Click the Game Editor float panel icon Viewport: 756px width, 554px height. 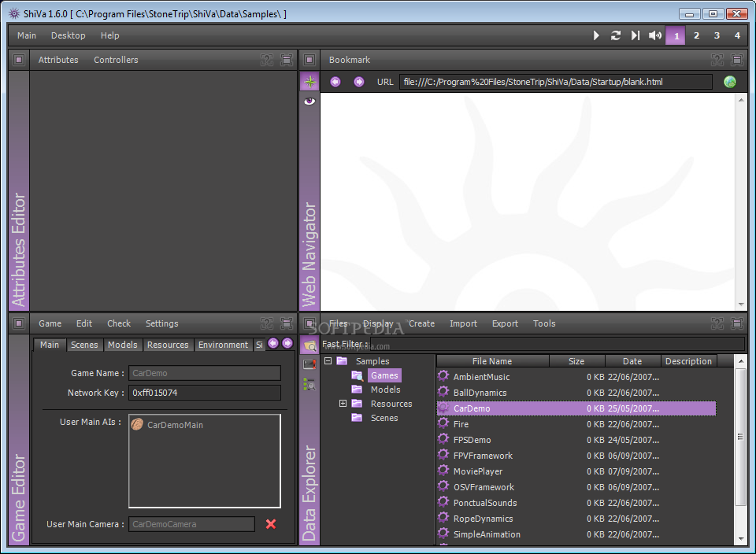pyautogui.click(x=267, y=323)
